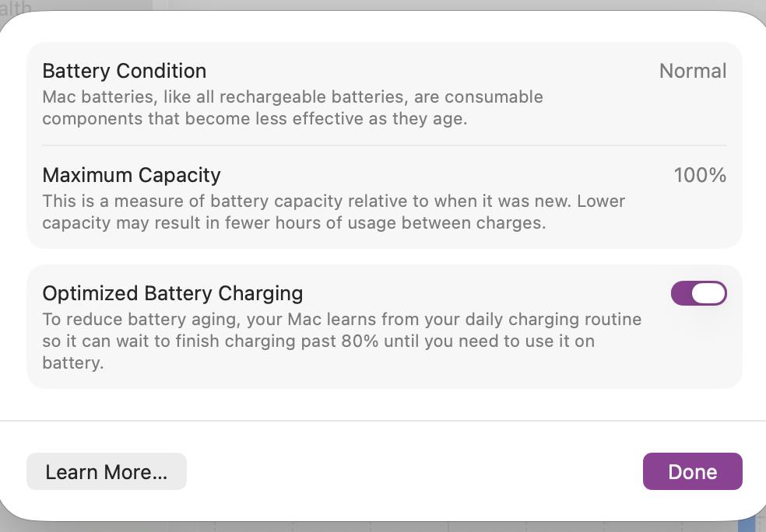Click the Optimized Battery Charging heading
This screenshot has width=766, height=532.
click(173, 293)
